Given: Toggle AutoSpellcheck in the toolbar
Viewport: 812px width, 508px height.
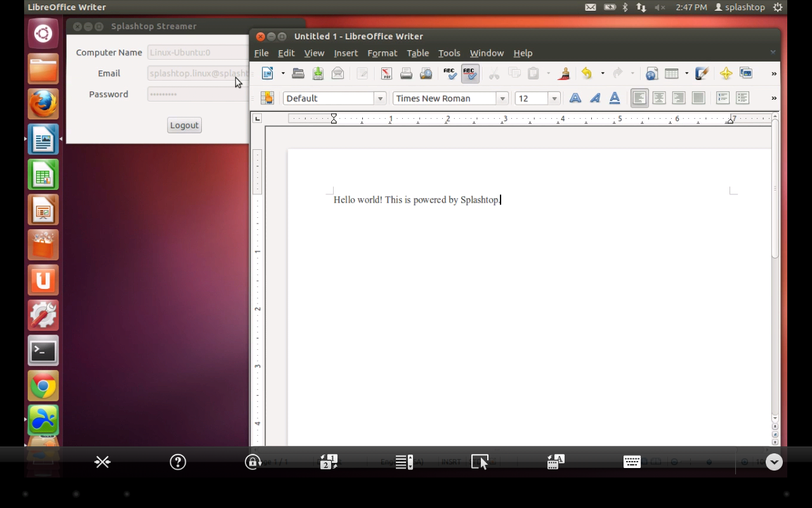Looking at the screenshot, I should pos(469,74).
